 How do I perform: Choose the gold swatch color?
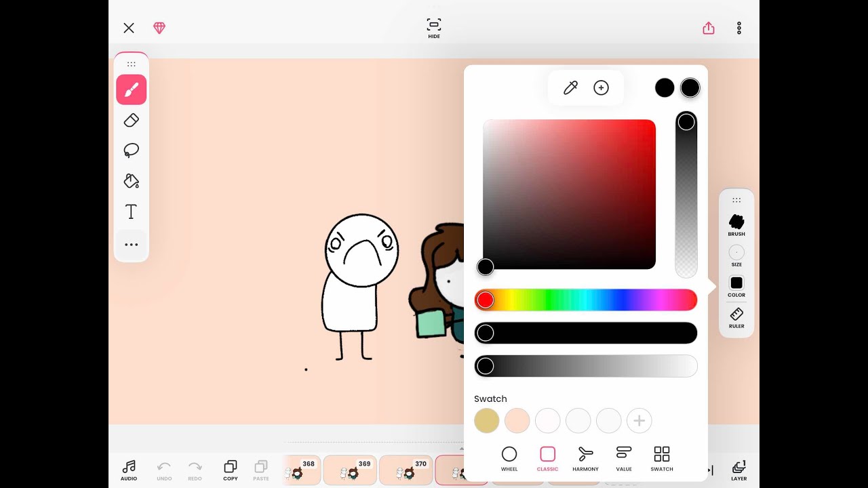click(x=487, y=420)
